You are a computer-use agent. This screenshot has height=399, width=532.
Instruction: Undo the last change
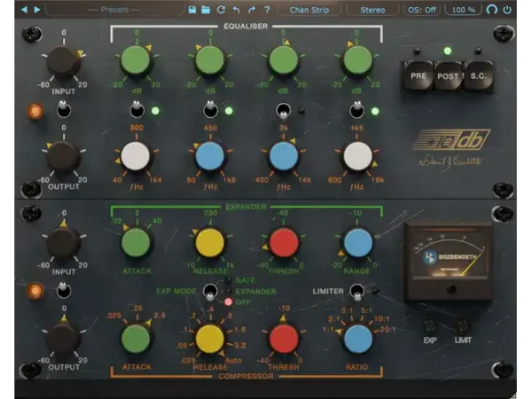point(236,10)
